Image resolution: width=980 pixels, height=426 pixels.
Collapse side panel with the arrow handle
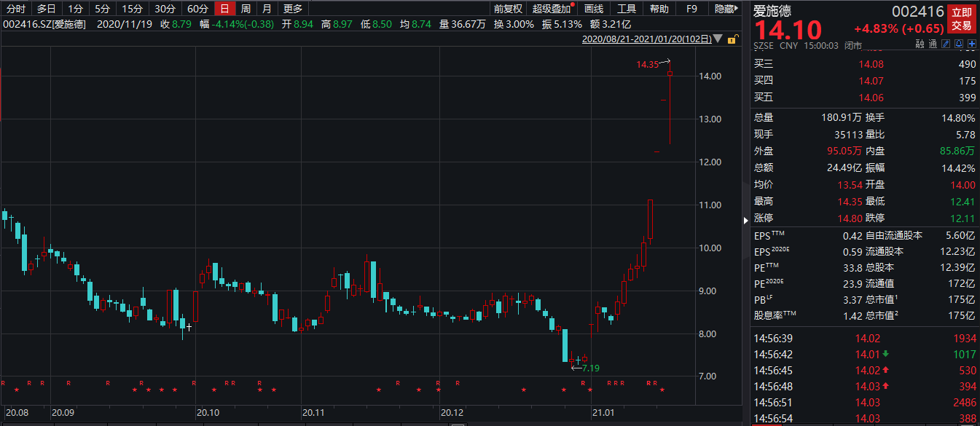point(745,220)
